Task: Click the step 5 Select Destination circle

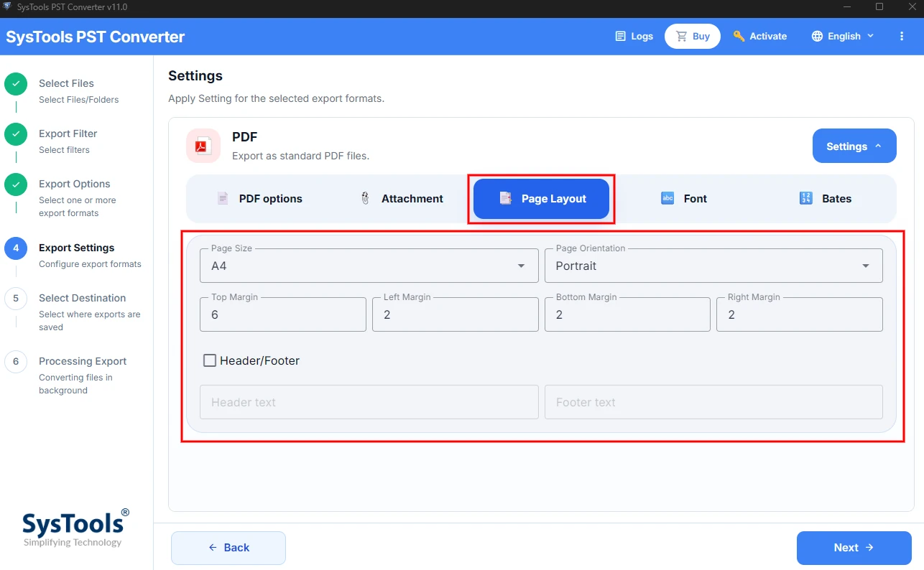Action: click(x=16, y=299)
